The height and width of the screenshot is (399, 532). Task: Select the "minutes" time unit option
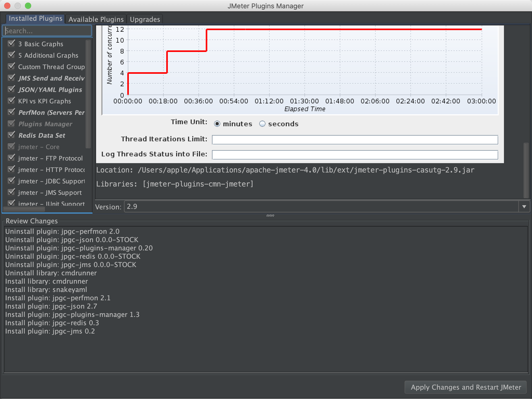click(x=217, y=124)
